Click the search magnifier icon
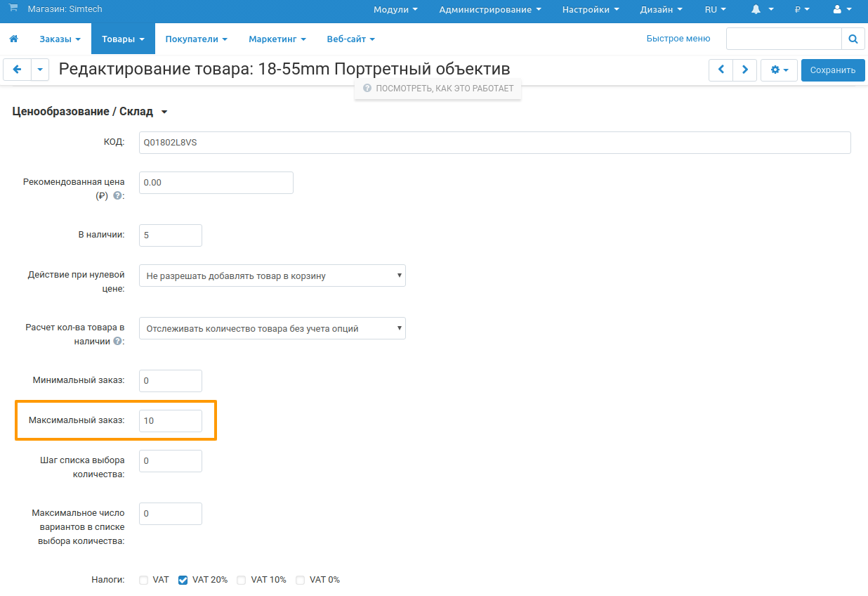 click(853, 39)
